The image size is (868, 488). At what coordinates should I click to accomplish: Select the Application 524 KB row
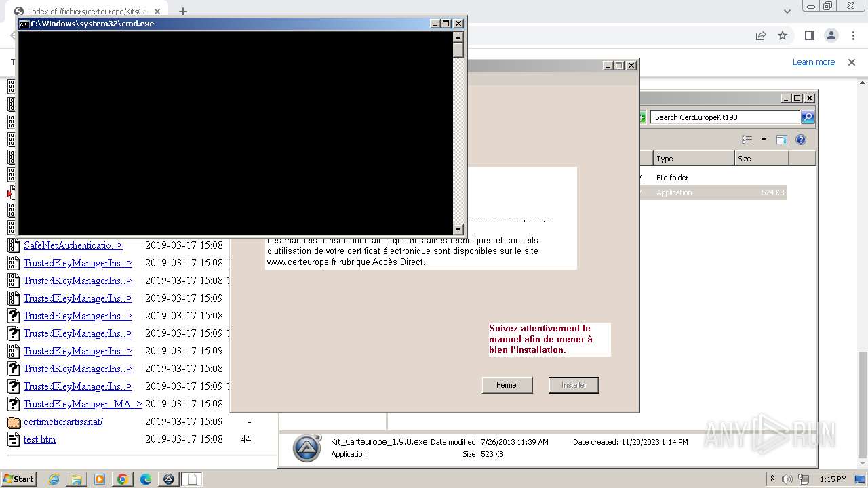tap(712, 192)
